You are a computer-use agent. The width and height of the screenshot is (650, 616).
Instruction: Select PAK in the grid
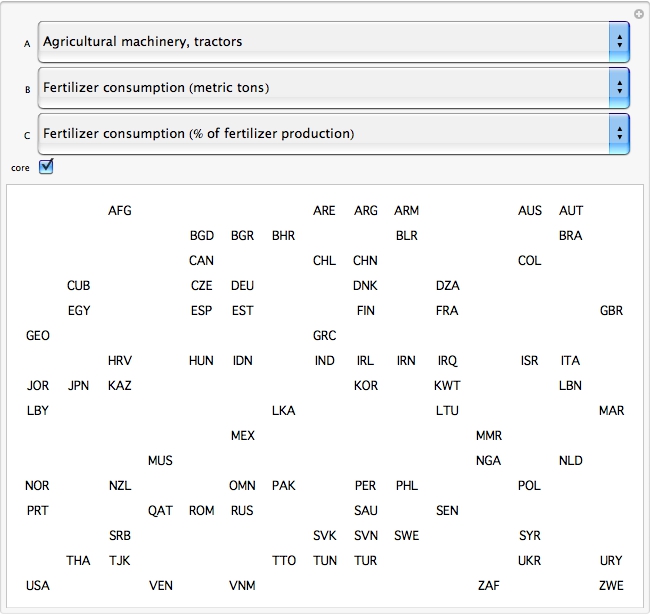284,485
